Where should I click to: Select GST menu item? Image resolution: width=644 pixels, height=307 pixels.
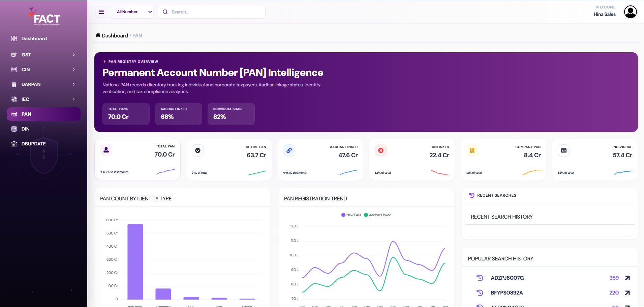43,55
